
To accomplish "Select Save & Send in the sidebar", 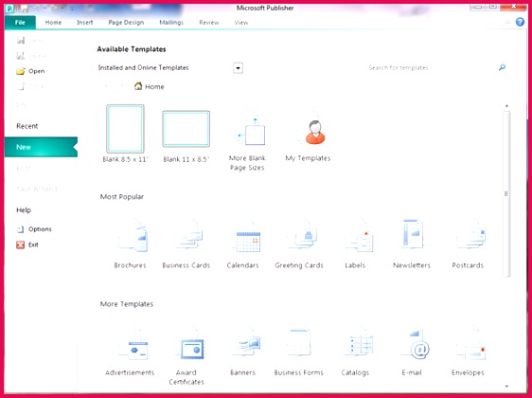I will (37, 189).
